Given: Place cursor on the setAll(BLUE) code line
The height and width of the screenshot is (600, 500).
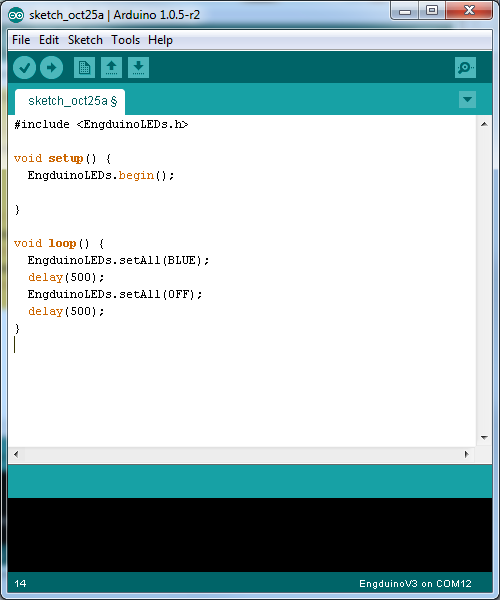Looking at the screenshot, I should pos(118,260).
